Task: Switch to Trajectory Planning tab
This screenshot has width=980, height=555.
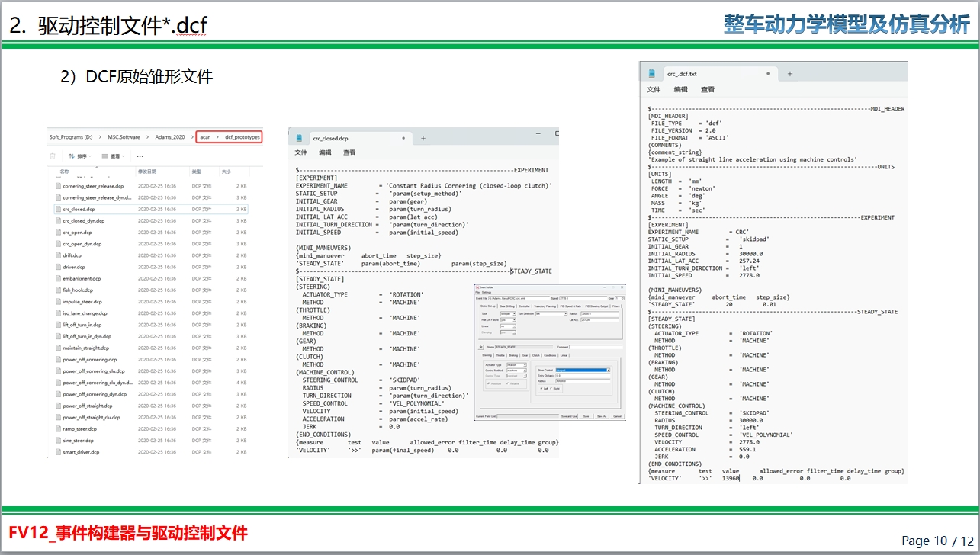Action: [x=545, y=306]
